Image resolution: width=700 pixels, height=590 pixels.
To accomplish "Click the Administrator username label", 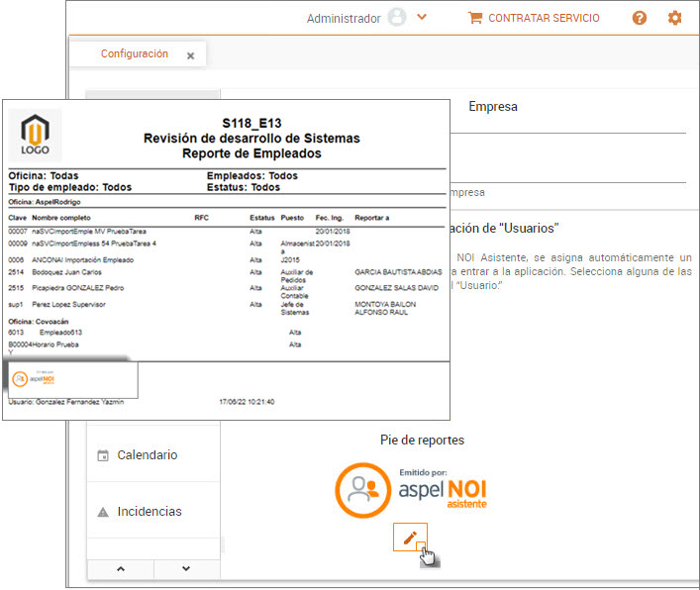I will 343,19.
